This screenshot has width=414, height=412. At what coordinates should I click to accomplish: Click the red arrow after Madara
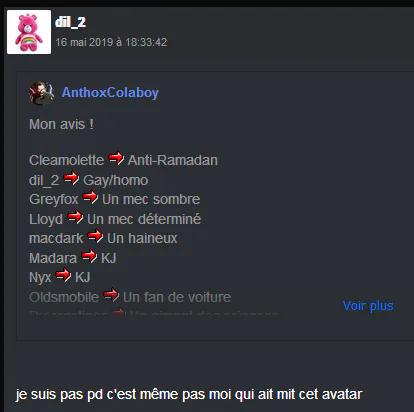pyautogui.click(x=89, y=256)
